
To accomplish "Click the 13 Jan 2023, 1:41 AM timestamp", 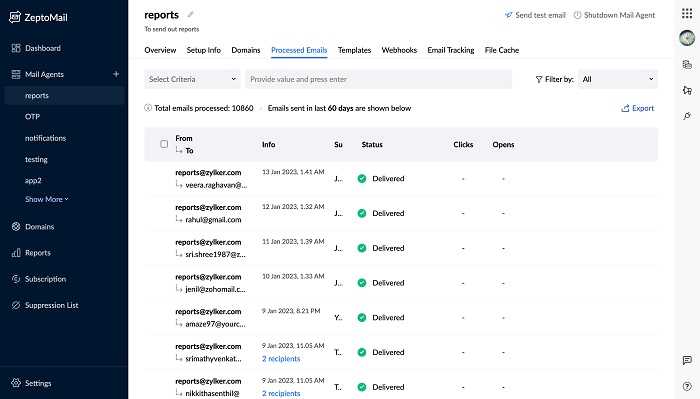I will click(x=293, y=172).
